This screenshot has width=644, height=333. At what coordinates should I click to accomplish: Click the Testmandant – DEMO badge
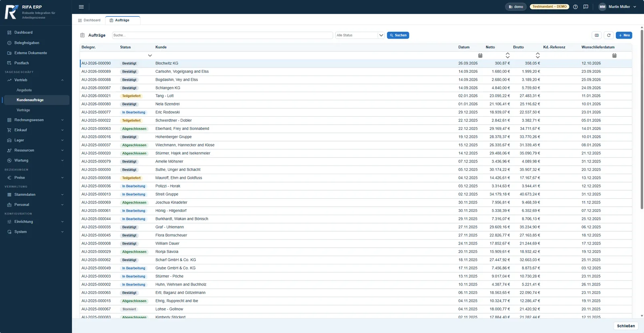549,7
